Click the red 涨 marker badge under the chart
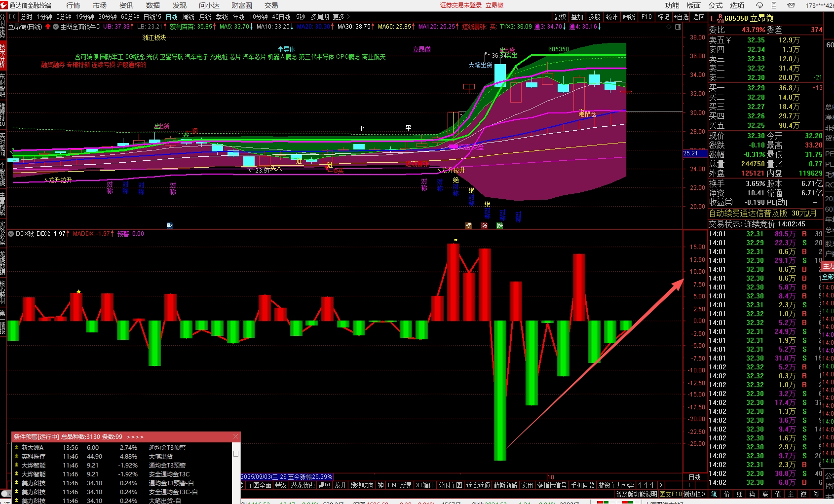 coord(484,225)
